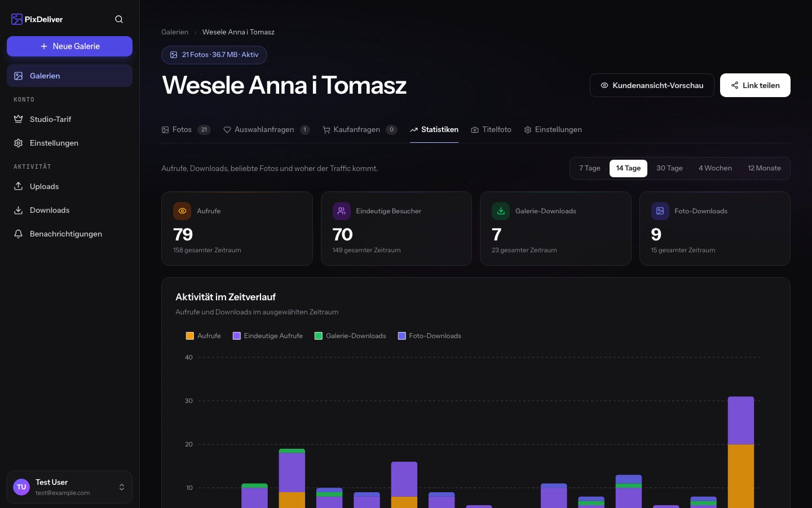
Task: Toggle the Galerie-Downloads legend swatch
Action: pyautogui.click(x=319, y=336)
